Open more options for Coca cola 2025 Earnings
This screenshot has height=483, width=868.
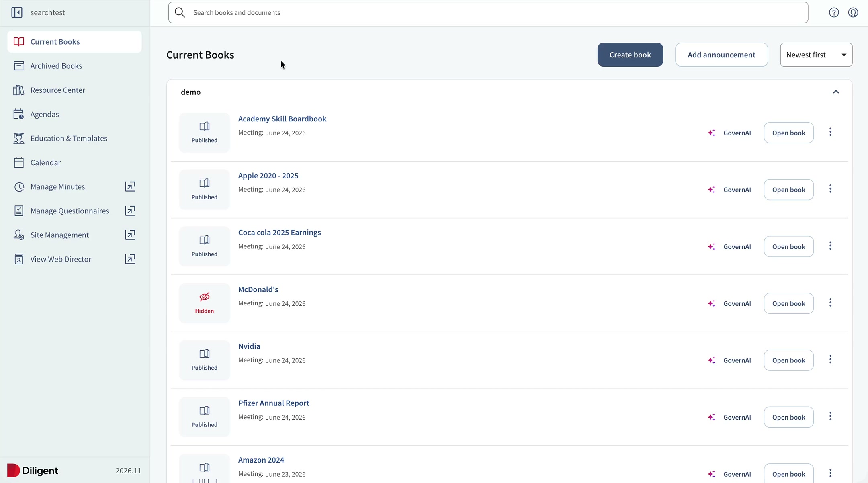(x=830, y=246)
